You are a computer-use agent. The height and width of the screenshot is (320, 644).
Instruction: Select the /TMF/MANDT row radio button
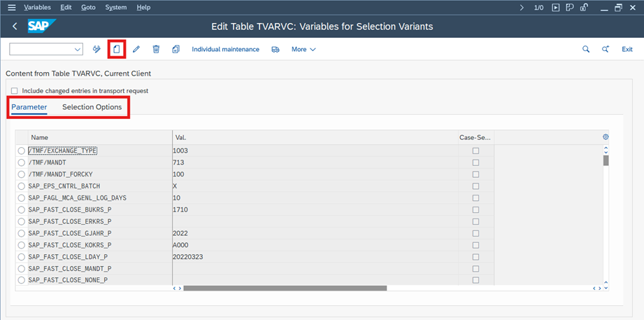22,162
